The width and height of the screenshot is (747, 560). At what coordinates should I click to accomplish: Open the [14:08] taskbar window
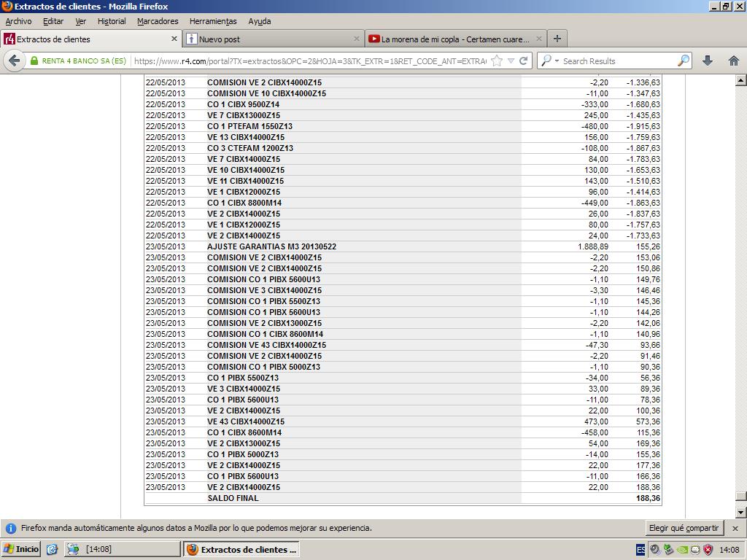(x=122, y=549)
